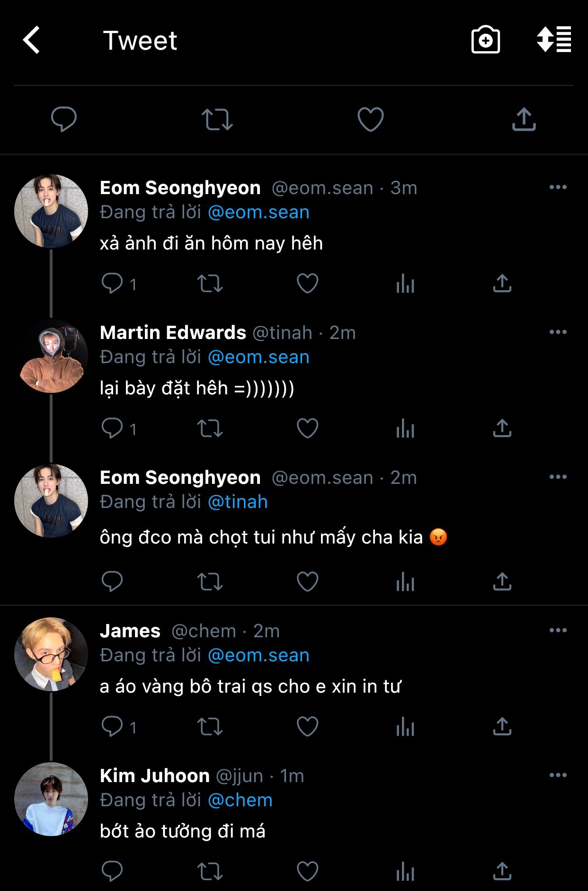
Task: Retweet the main tweet at top
Action: [217, 119]
